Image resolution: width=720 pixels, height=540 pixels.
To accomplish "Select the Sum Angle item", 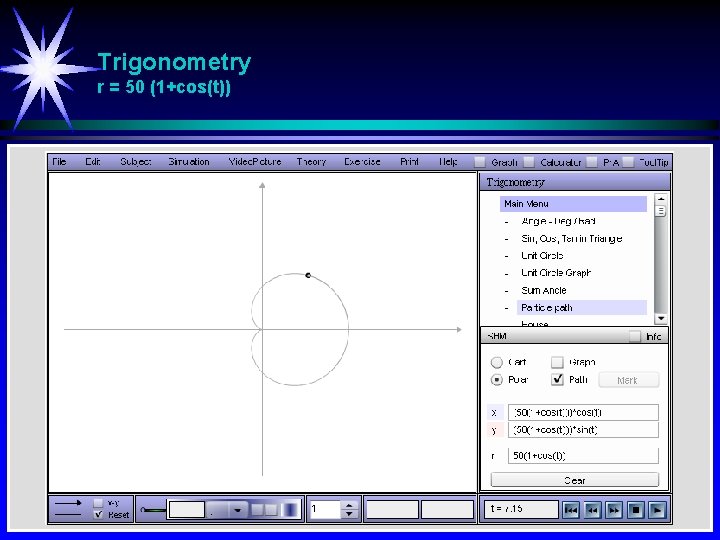I will click(x=544, y=291).
